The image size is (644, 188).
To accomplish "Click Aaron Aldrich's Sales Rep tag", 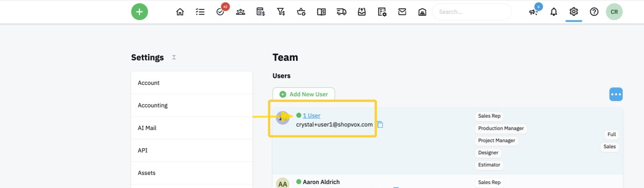I will coord(490,182).
